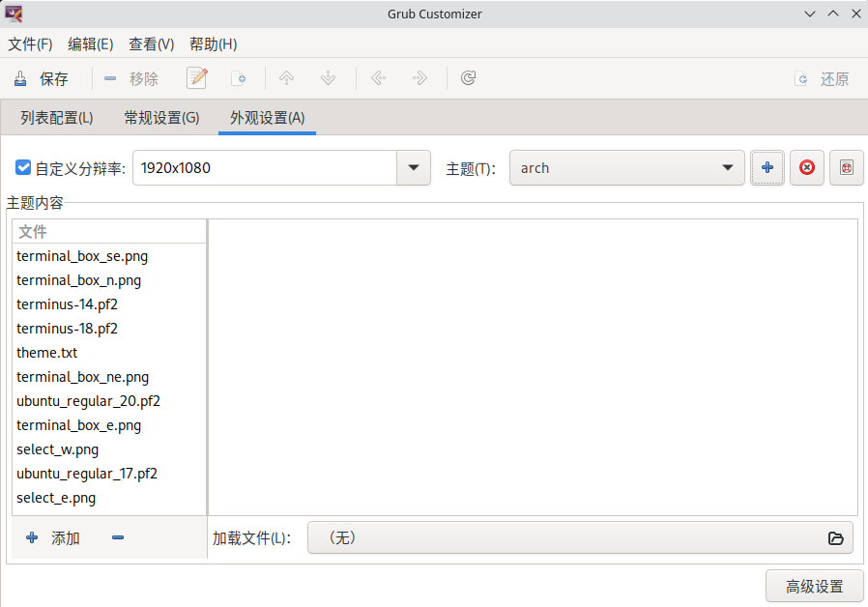Toggle the 自定义分辨率 checkbox
This screenshot has width=868, height=607.
tap(24, 168)
